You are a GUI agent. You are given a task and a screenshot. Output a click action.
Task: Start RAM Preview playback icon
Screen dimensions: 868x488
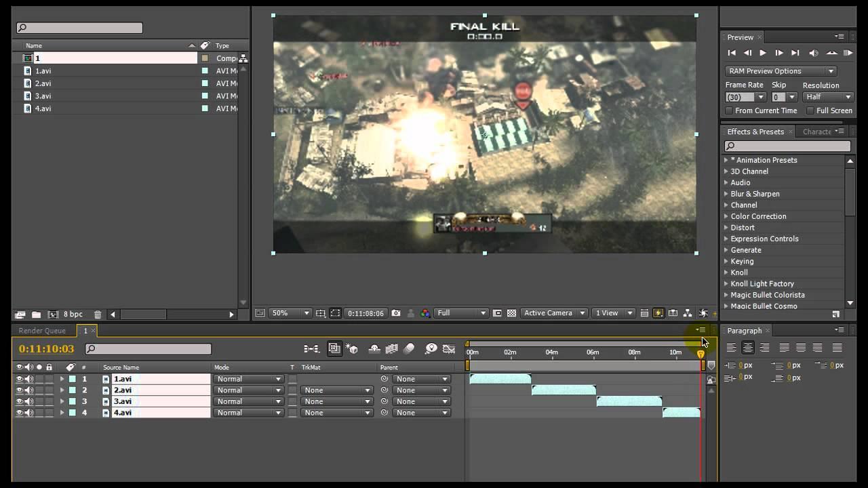(848, 53)
